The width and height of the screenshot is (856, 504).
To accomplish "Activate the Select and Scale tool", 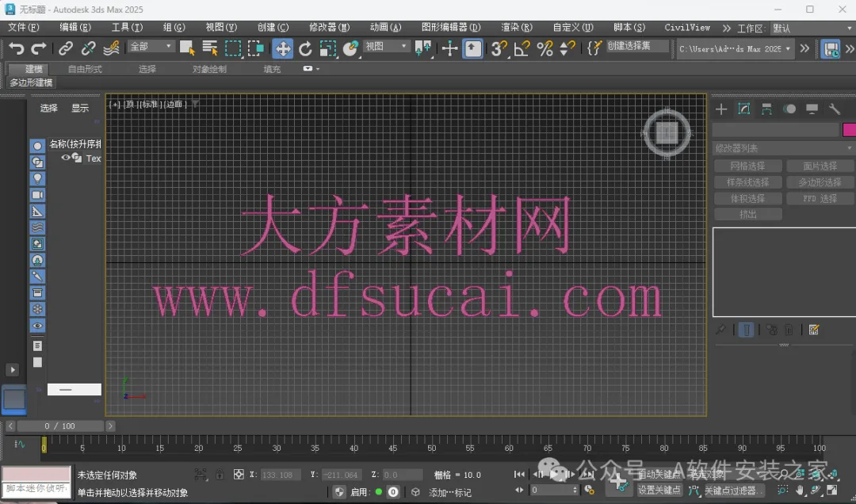I will click(327, 48).
